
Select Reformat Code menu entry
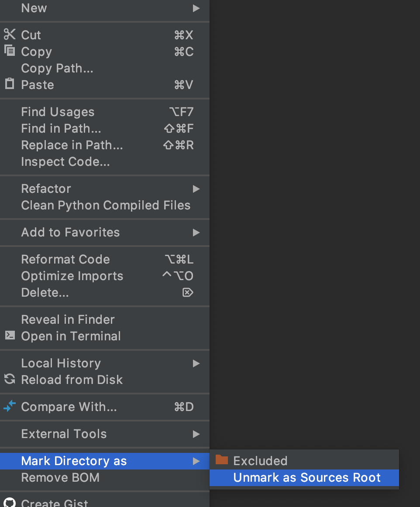[65, 260]
